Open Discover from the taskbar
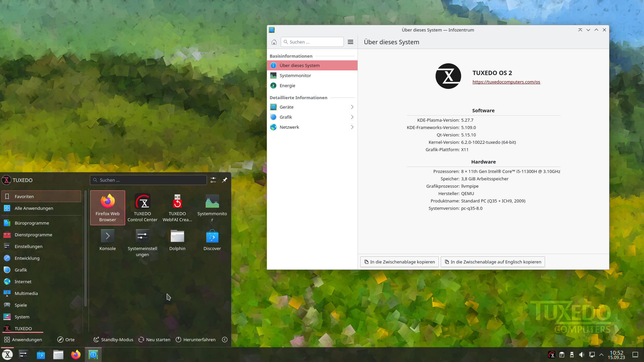 click(x=41, y=355)
